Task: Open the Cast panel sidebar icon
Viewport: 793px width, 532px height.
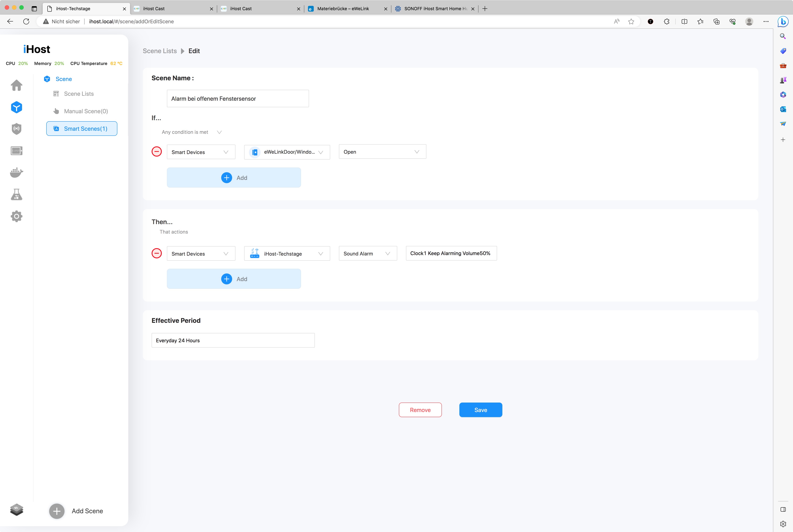Action: 16,151
